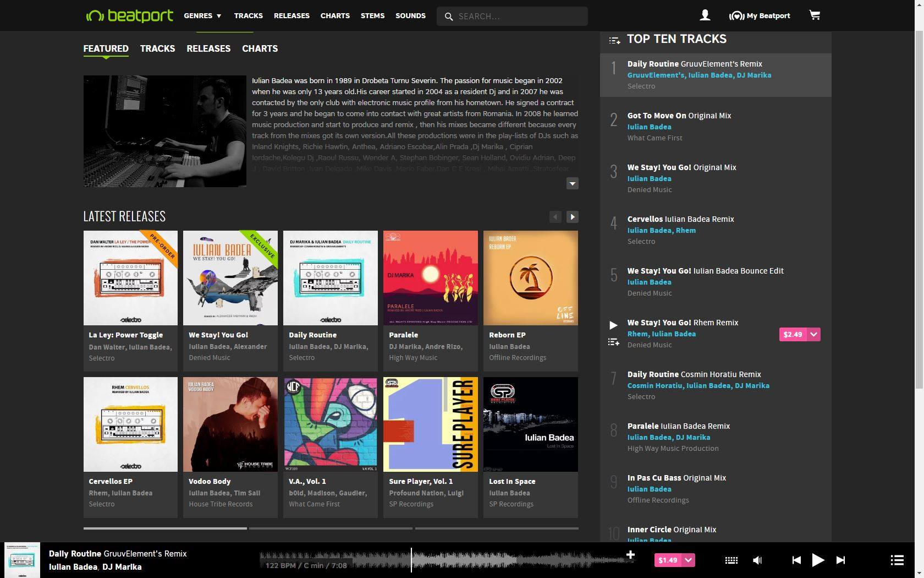
Task: Click the player track artwork thumbnail
Action: pyautogui.click(x=22, y=560)
